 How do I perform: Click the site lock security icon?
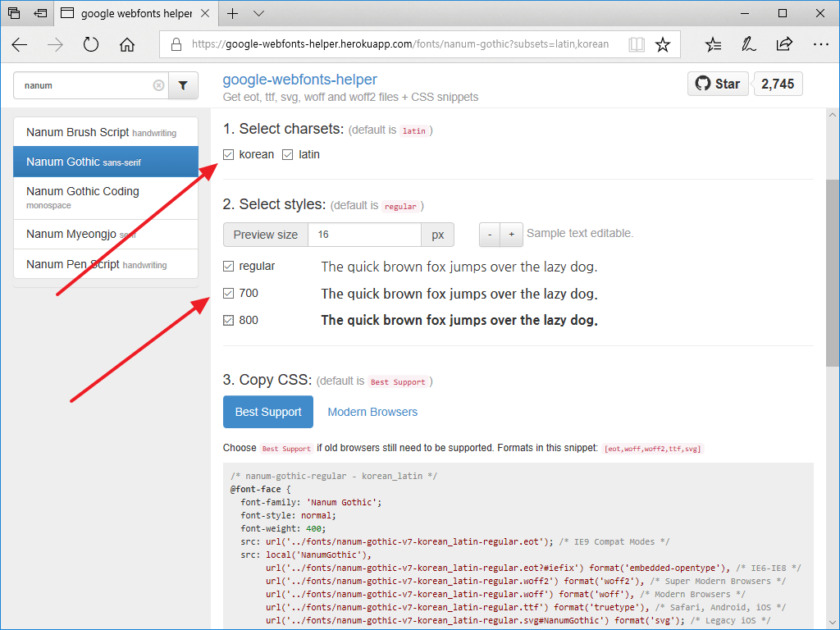click(176, 44)
